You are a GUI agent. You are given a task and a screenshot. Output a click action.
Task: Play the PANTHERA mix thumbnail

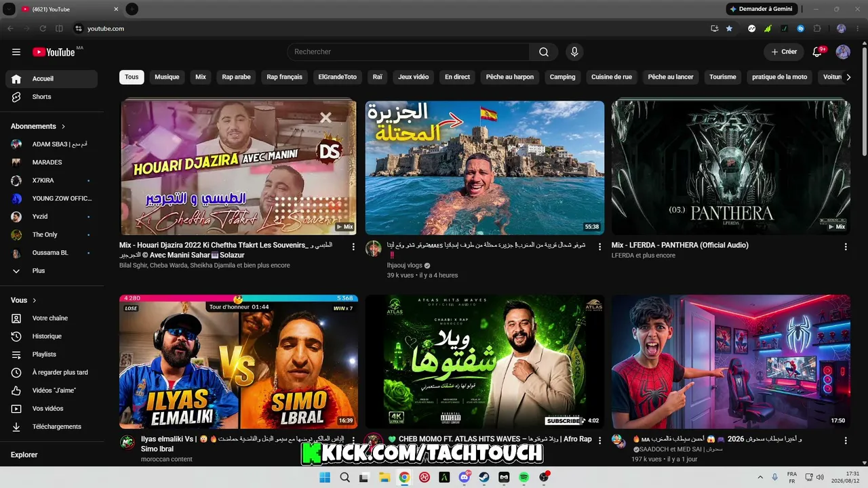click(731, 167)
